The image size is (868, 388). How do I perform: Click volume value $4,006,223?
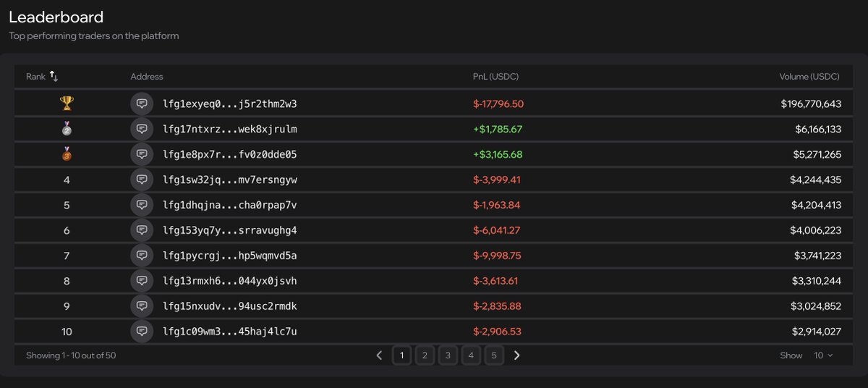tap(816, 230)
